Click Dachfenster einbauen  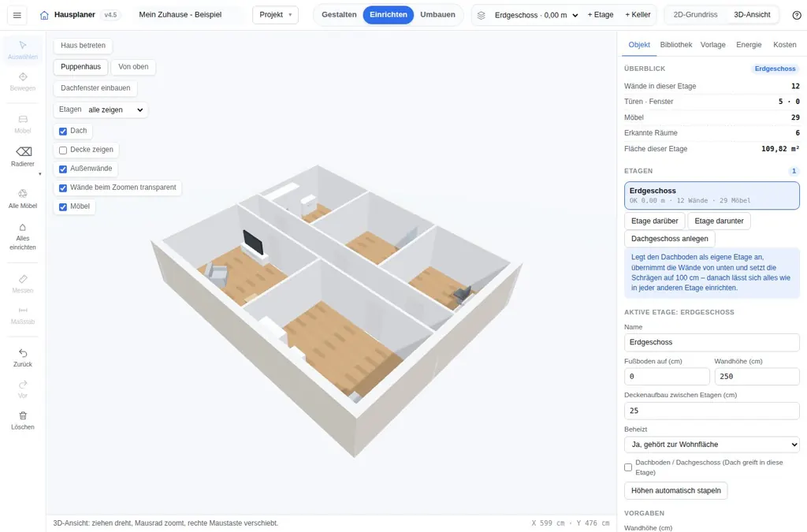click(95, 88)
